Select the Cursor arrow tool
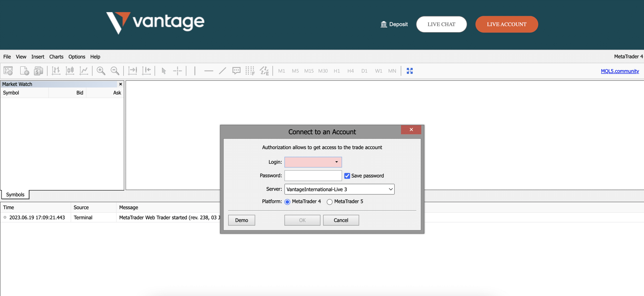The height and width of the screenshot is (296, 644). tap(164, 71)
